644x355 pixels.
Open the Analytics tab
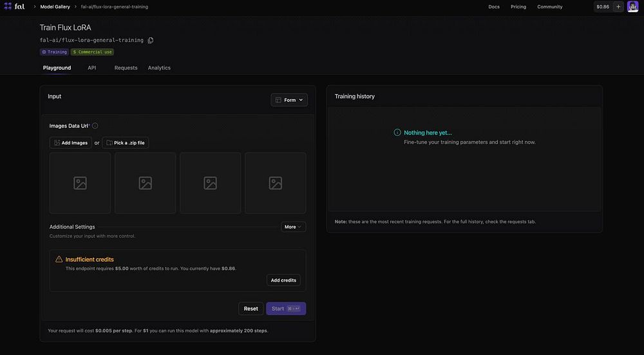click(159, 68)
